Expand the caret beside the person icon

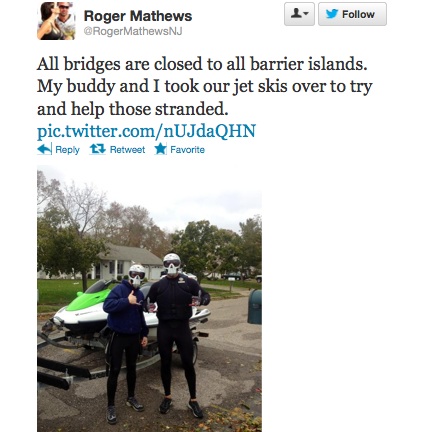tap(306, 14)
